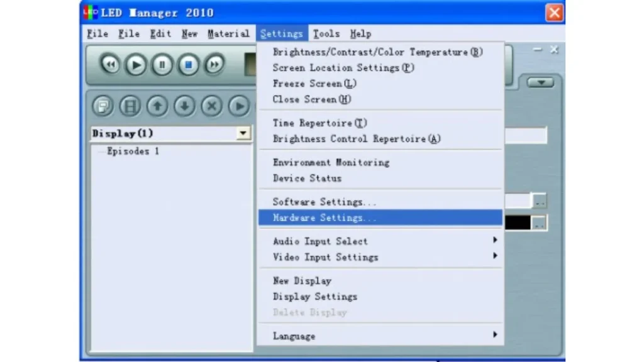The image size is (644, 362).
Task: Pause the current playback
Action: point(162,65)
